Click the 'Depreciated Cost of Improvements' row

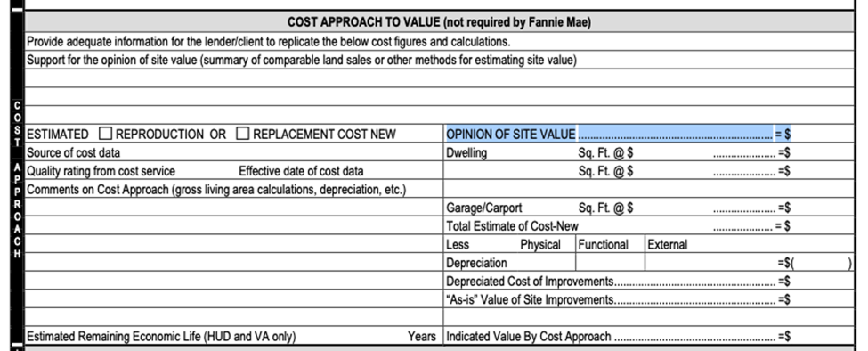pos(648,282)
